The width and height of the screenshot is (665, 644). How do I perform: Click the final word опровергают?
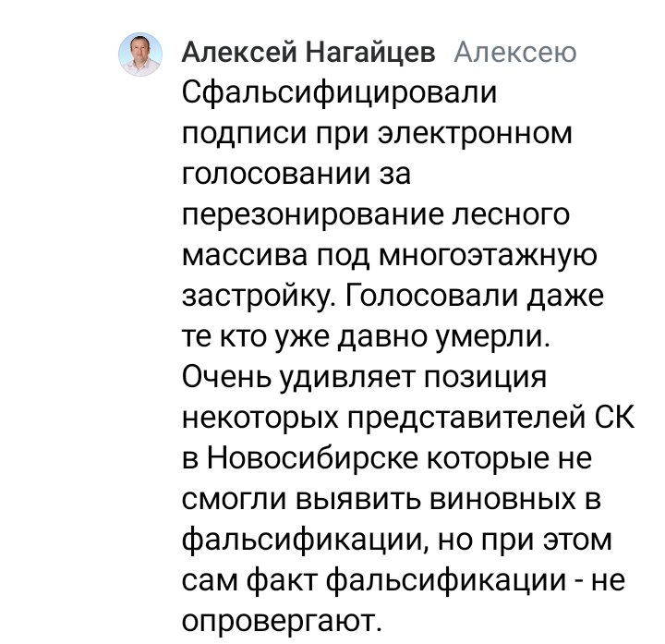[x=282, y=623]
